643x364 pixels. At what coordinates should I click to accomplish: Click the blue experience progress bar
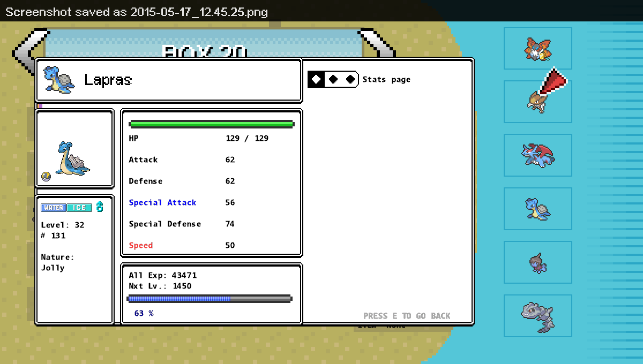(209, 298)
